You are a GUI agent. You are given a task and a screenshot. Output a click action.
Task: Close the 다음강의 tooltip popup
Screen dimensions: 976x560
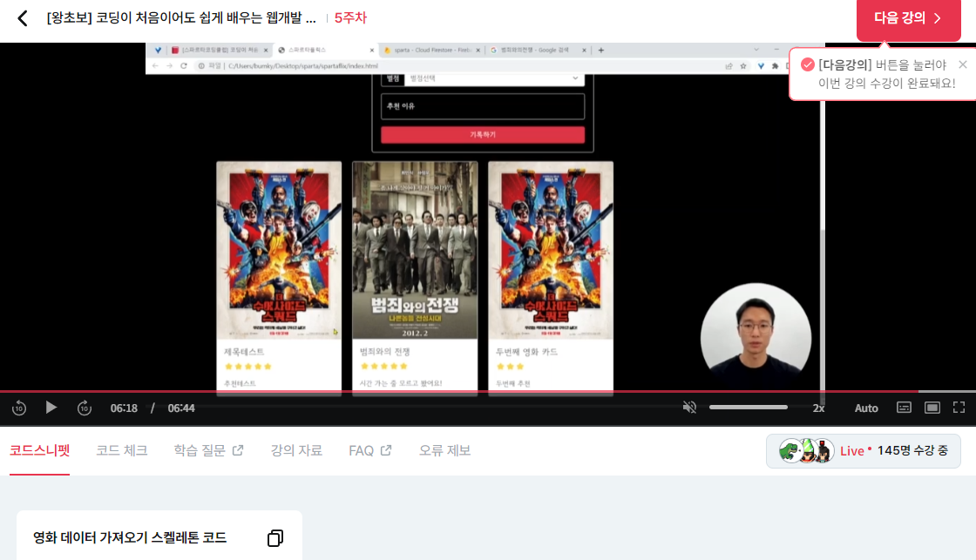tap(962, 64)
